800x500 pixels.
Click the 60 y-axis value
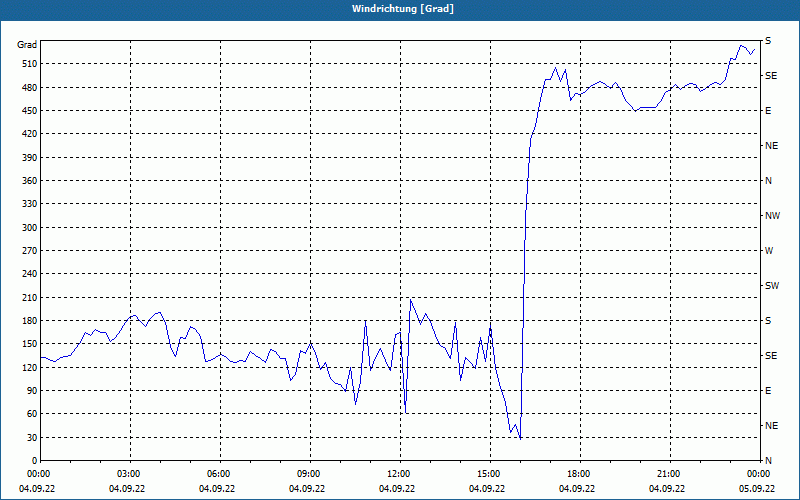coord(32,414)
